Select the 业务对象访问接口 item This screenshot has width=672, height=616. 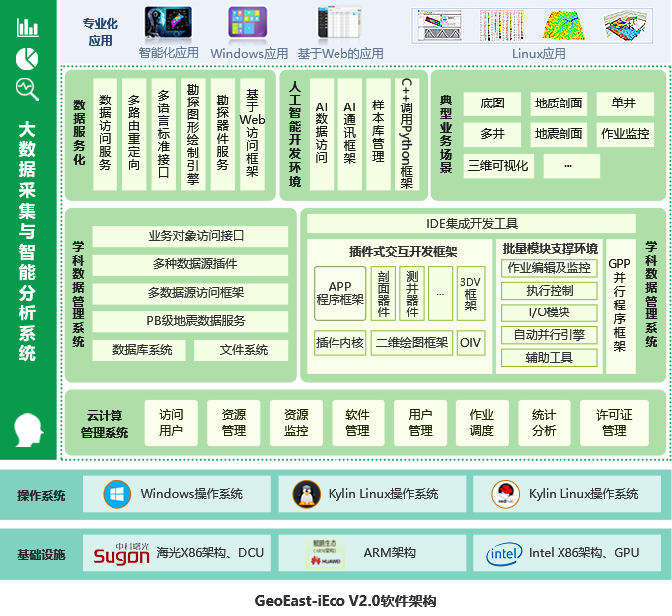[195, 236]
